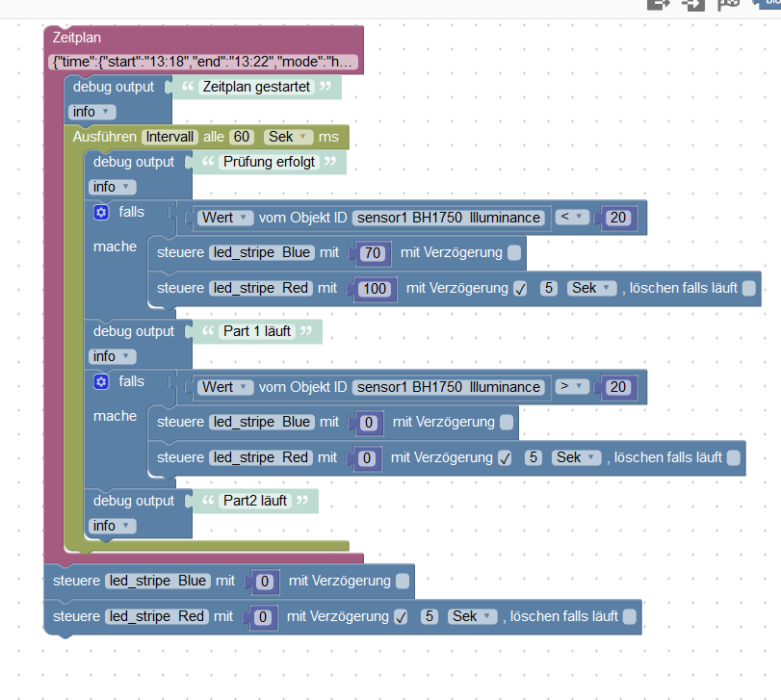Open info level dropdown under 'Zeitplan gestartet'
The width and height of the screenshot is (781, 700).
[x=92, y=112]
